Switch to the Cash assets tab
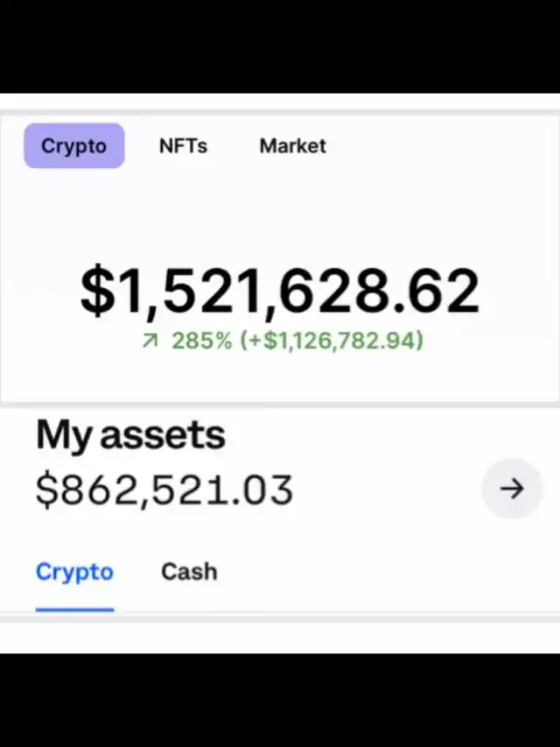 189,572
